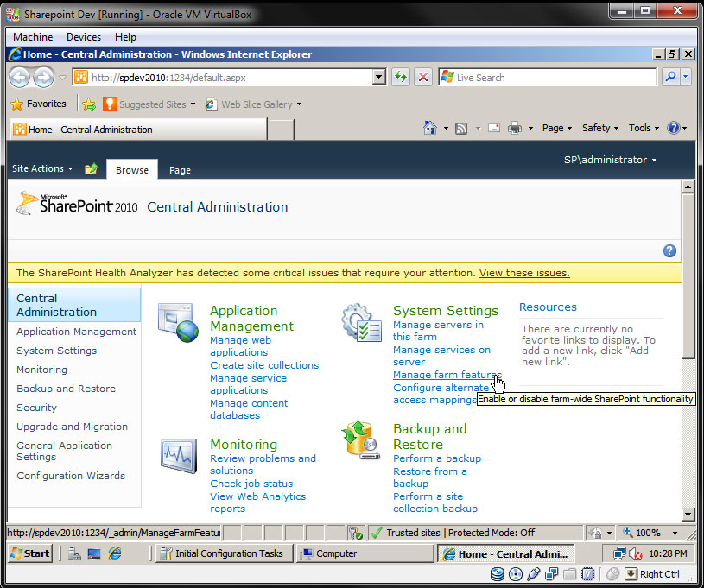Click the IE Forward navigation arrow
704x588 pixels.
tap(43, 77)
